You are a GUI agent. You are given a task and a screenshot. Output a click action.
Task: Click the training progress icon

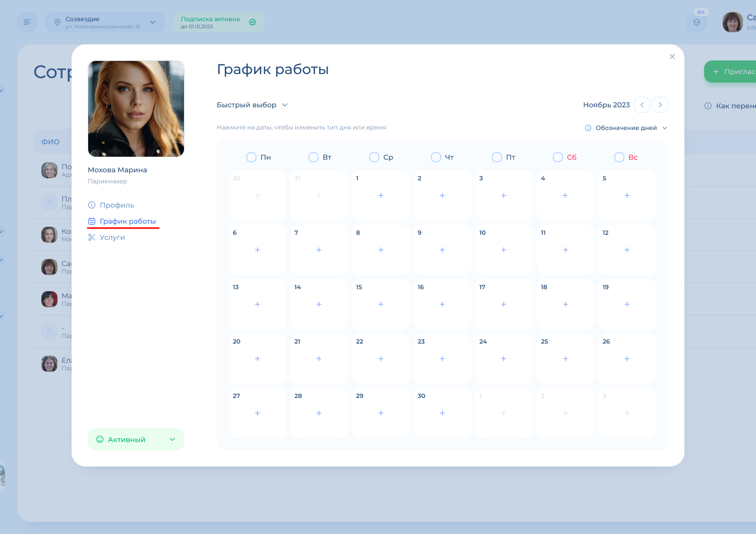point(697,22)
